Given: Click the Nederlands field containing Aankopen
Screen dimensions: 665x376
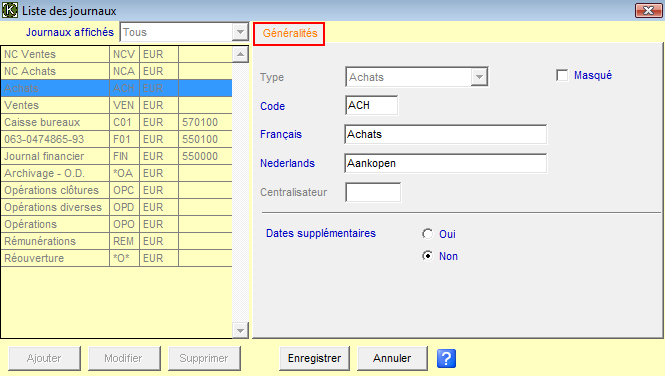Looking at the screenshot, I should pyautogui.click(x=446, y=164).
